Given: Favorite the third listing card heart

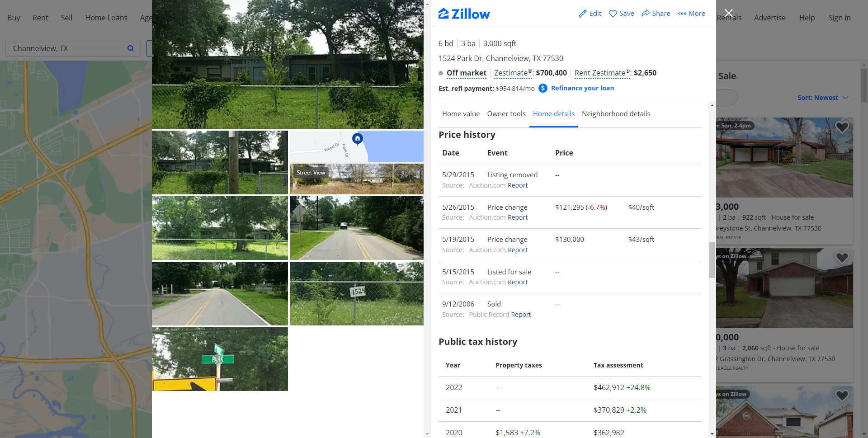Looking at the screenshot, I should click(x=842, y=396).
